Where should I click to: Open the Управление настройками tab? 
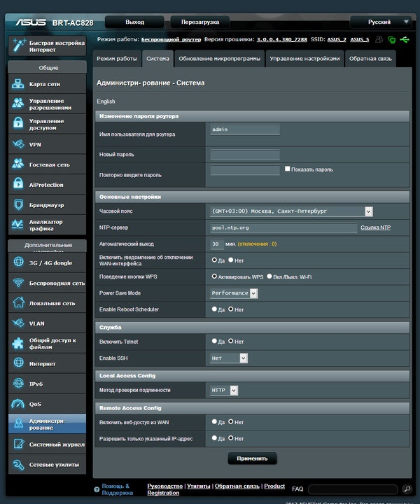point(304,59)
